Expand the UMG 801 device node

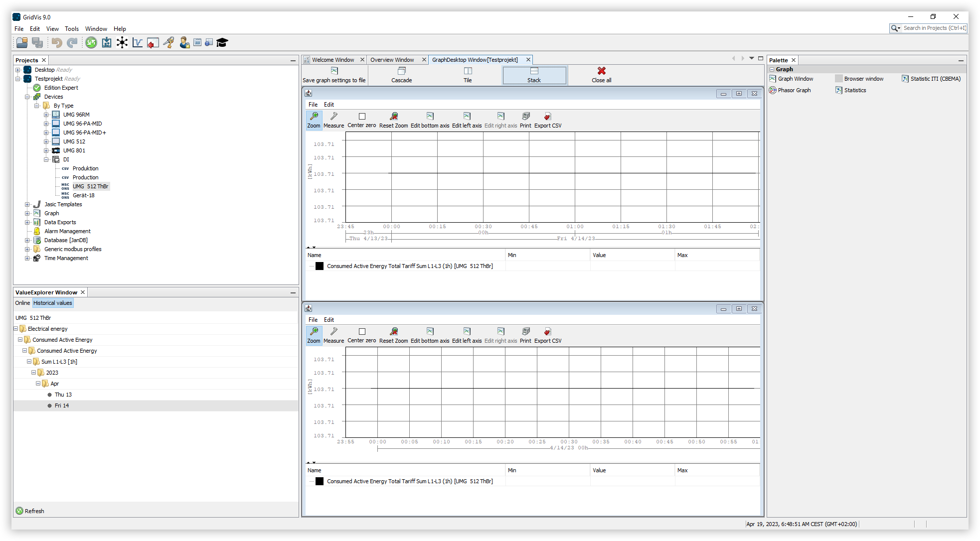pyautogui.click(x=46, y=150)
